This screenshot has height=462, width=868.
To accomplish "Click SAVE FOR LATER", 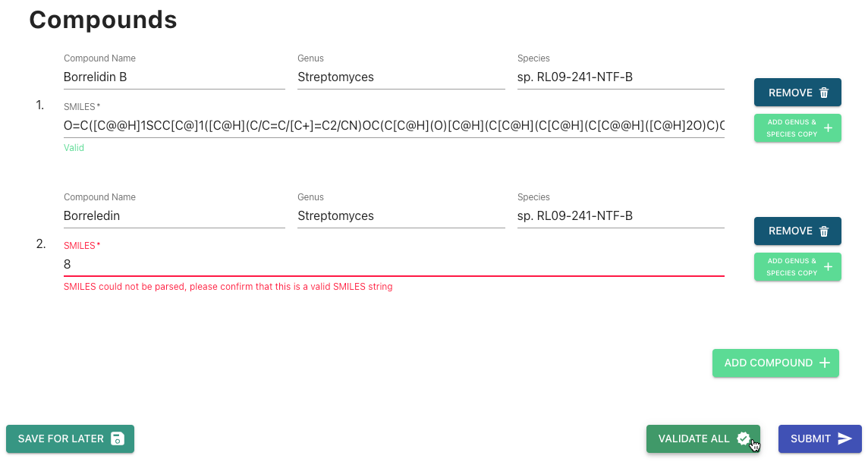I will [70, 438].
